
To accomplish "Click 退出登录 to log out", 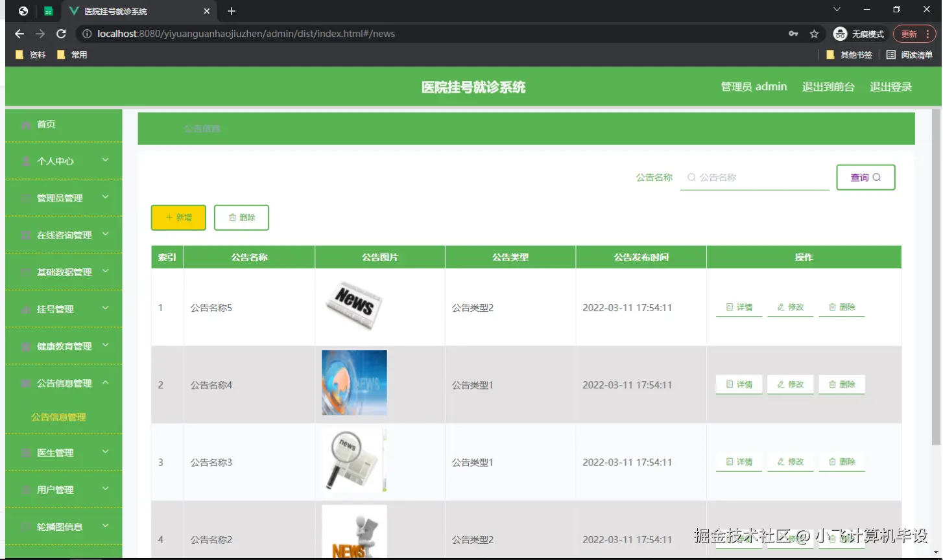I will pyautogui.click(x=890, y=87).
